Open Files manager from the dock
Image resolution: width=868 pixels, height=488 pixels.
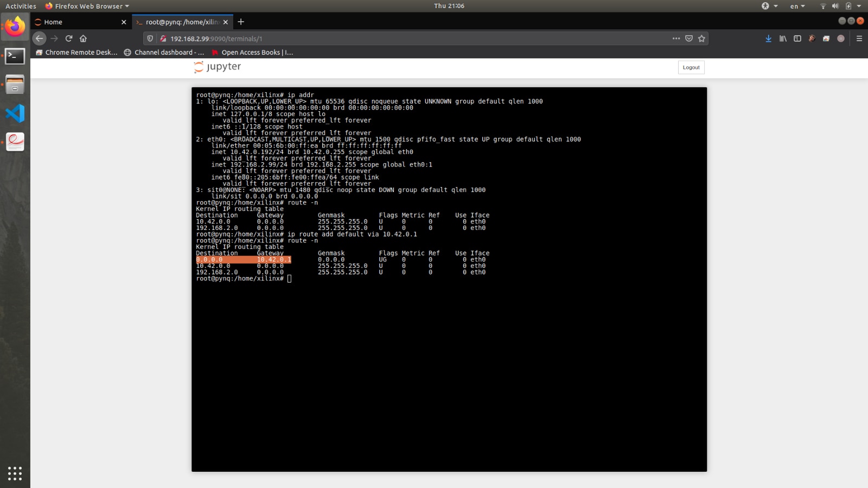pos(15,85)
